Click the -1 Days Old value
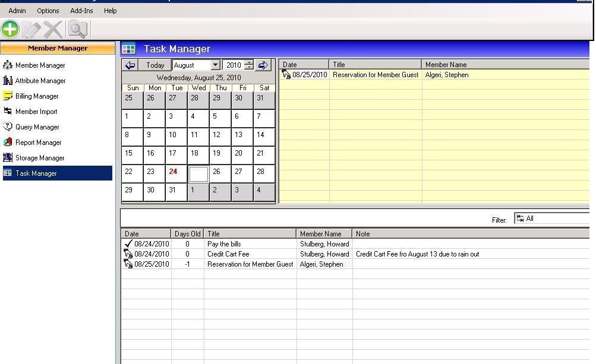This screenshot has height=364, width=596. 187,264
